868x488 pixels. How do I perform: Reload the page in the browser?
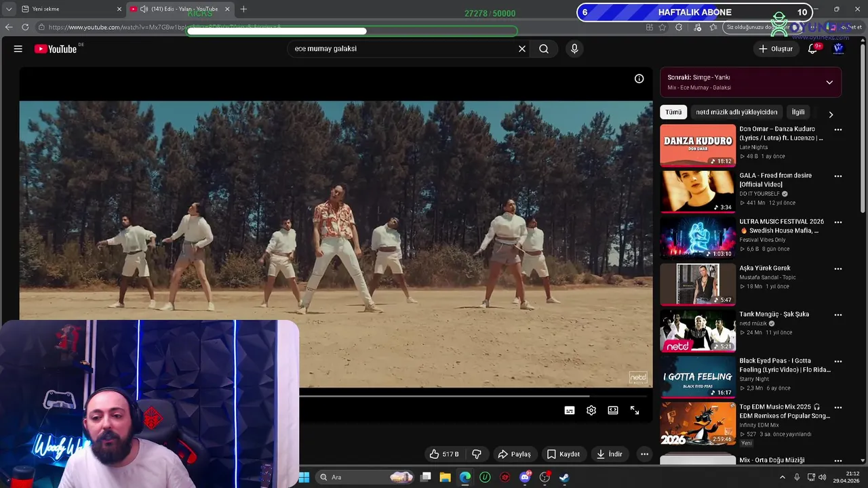click(x=25, y=27)
